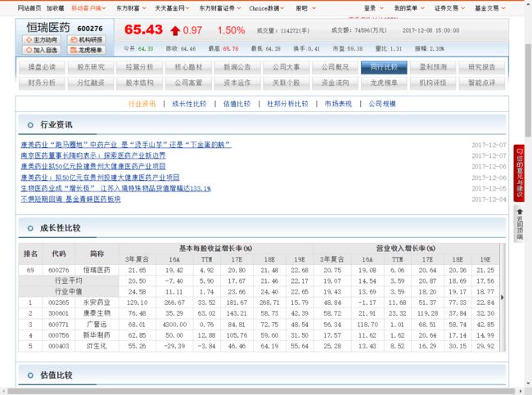Switch to 操盘必读 tab
Viewport: 532px width, 395px height.
point(42,67)
